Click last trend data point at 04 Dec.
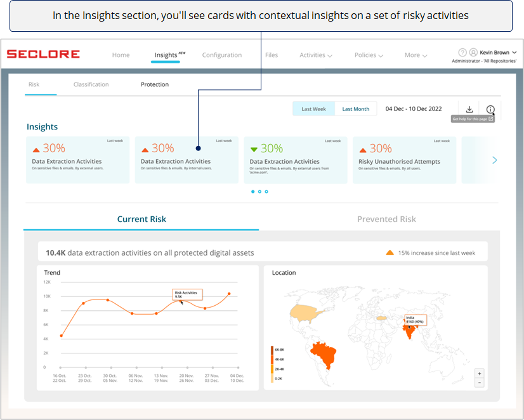Image resolution: width=524 pixels, height=420 pixels. (x=229, y=294)
